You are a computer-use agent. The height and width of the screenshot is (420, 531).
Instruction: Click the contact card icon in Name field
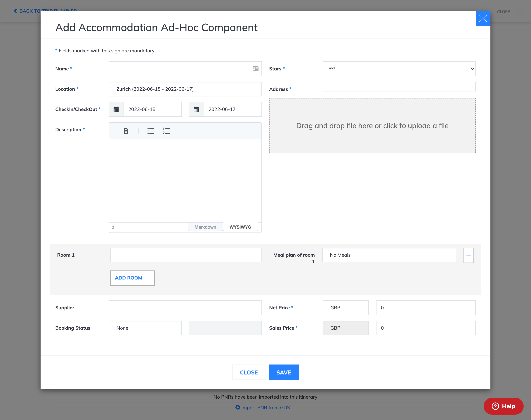pos(255,69)
